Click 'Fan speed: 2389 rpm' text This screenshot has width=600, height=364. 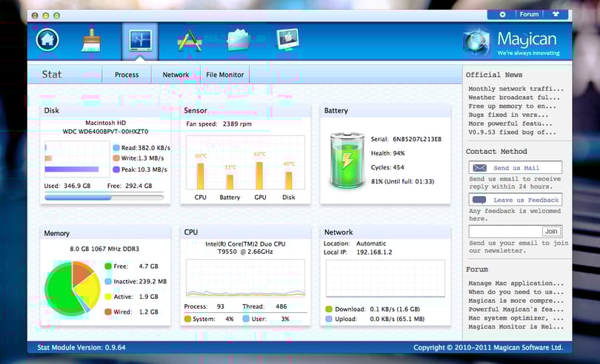point(219,124)
